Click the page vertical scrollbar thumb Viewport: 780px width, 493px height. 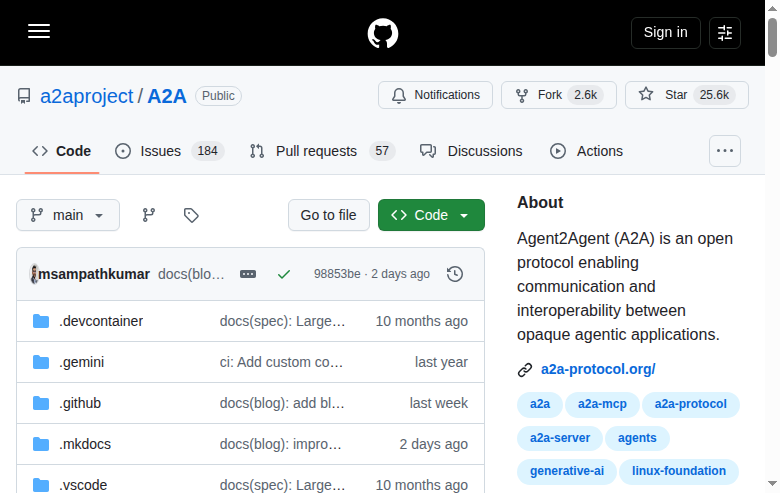tap(772, 37)
